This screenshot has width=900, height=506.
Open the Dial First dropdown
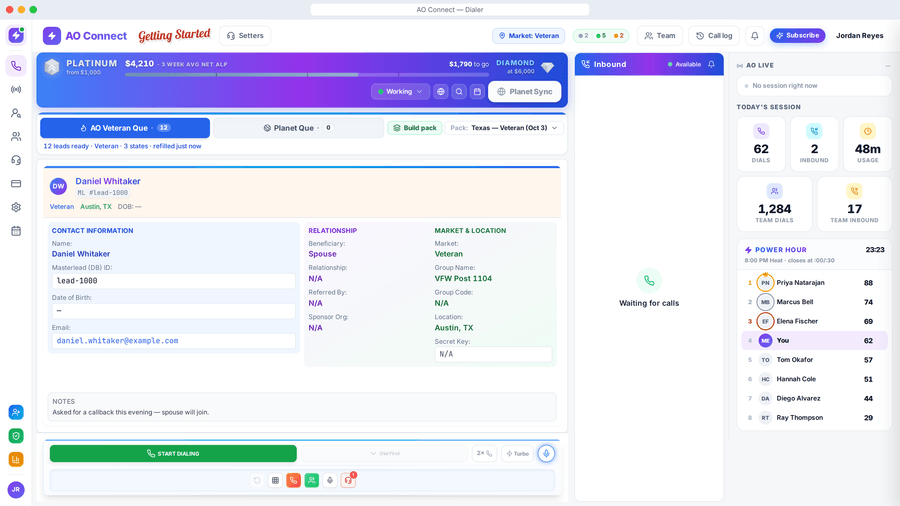point(385,453)
